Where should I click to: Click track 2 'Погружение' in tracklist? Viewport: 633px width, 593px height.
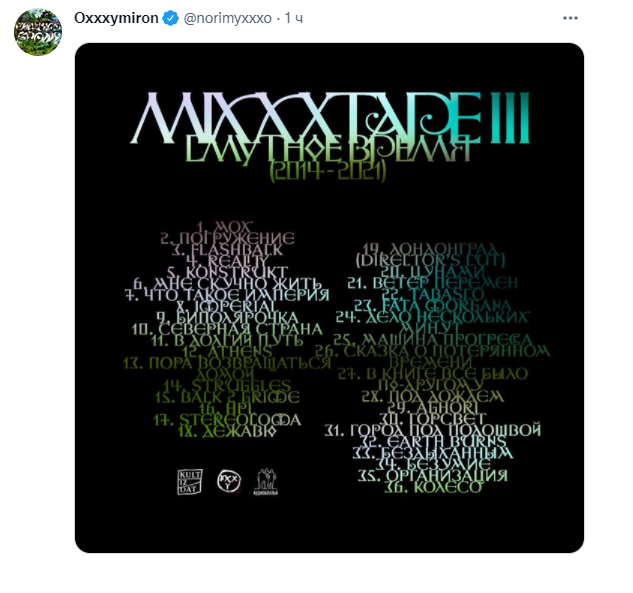[x=227, y=238]
